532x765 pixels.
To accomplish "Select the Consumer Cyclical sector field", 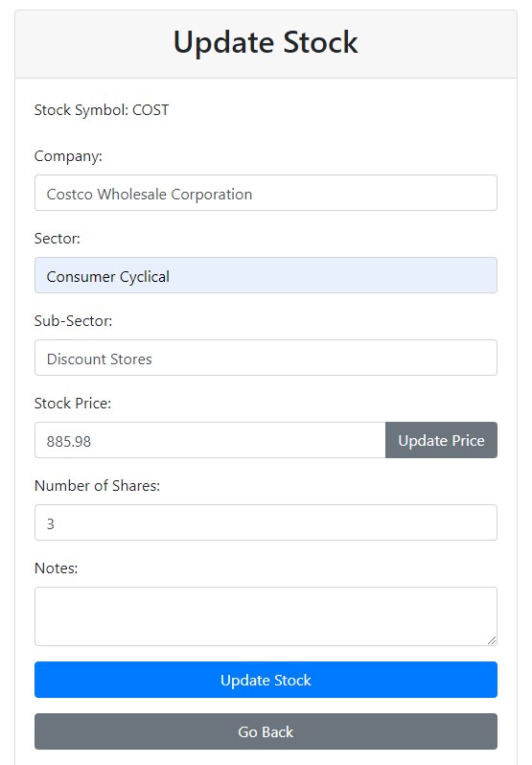I will point(266,275).
